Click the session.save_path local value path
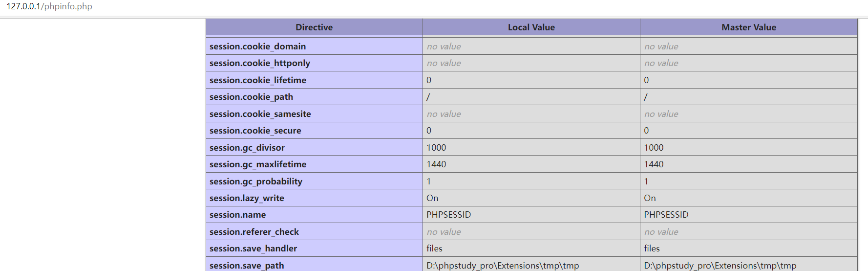This screenshot has width=868, height=271. 502,265
